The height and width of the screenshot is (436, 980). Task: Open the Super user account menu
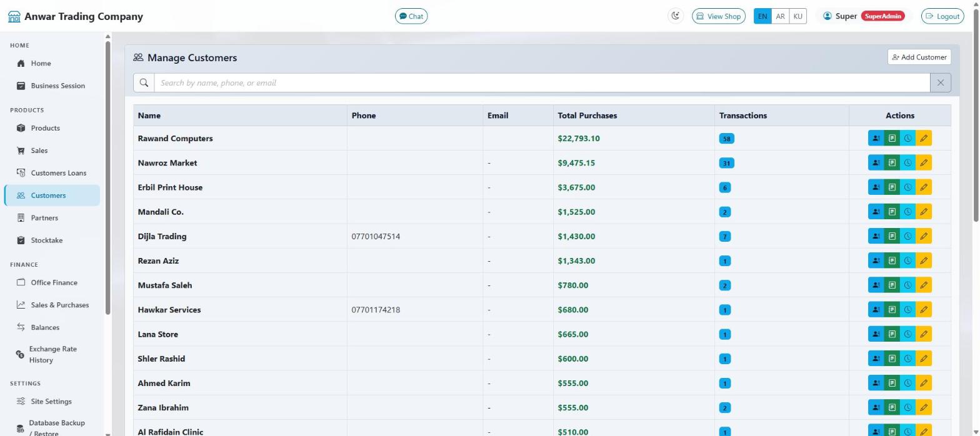[864, 16]
